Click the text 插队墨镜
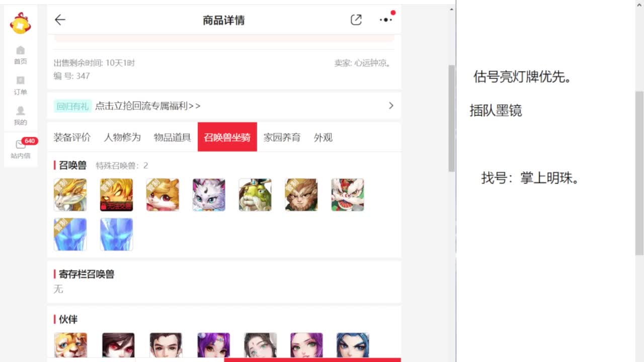 496,110
